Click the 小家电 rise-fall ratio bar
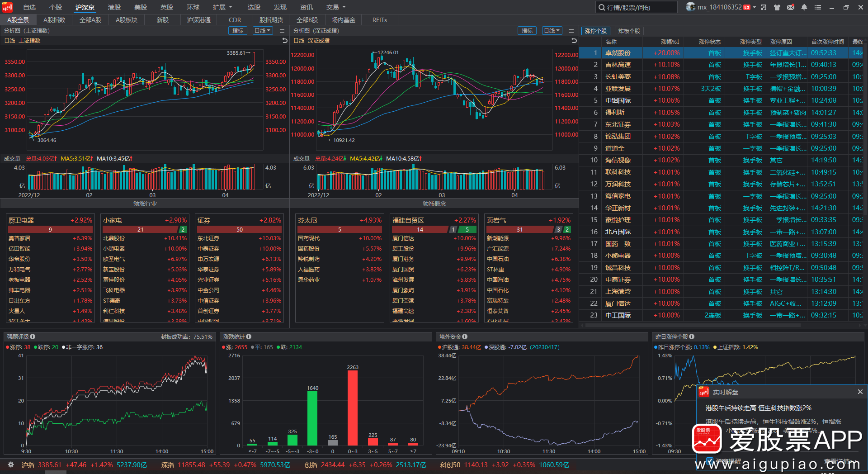Screen dimensions: 868x474 pyautogui.click(x=145, y=230)
